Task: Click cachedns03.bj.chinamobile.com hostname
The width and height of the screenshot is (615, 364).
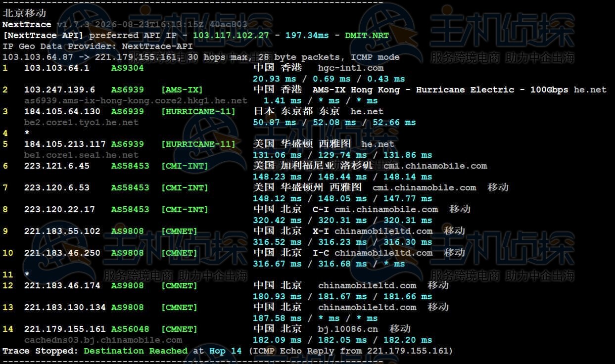Action: [103, 340]
